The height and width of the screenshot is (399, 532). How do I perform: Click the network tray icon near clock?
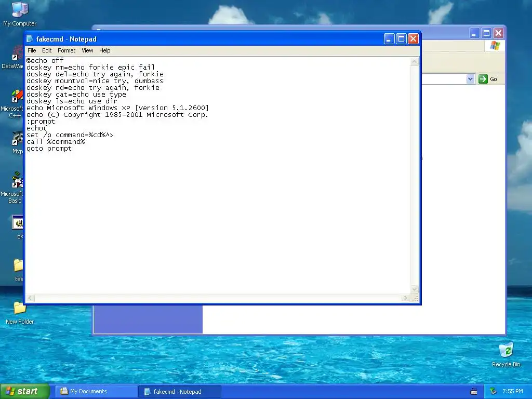[x=494, y=392]
